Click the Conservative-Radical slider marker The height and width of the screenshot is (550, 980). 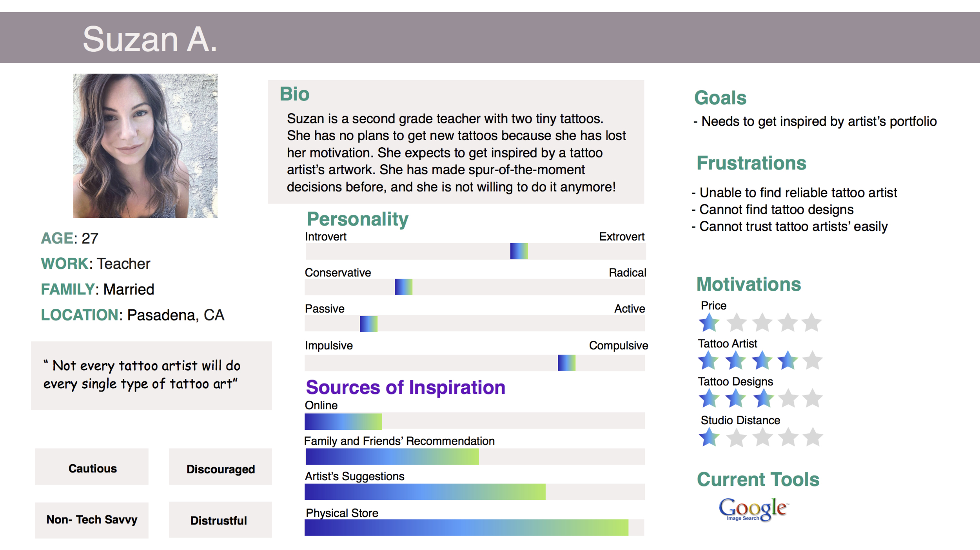click(x=403, y=287)
